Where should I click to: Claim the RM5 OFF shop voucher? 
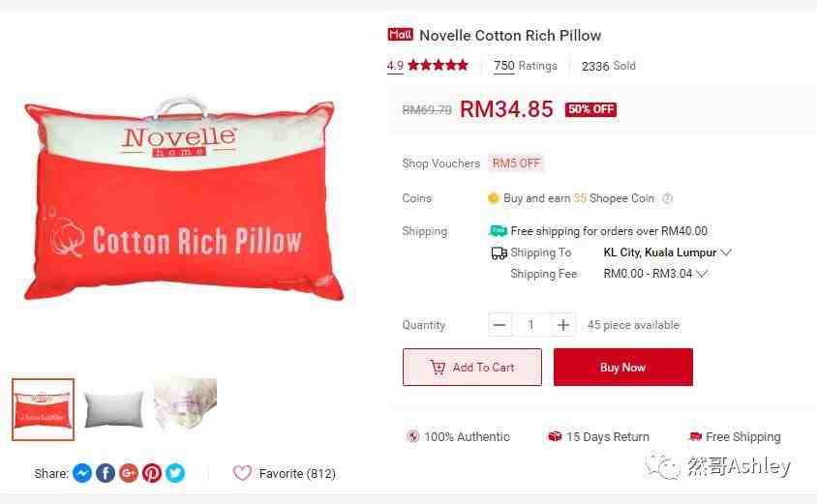[516, 163]
